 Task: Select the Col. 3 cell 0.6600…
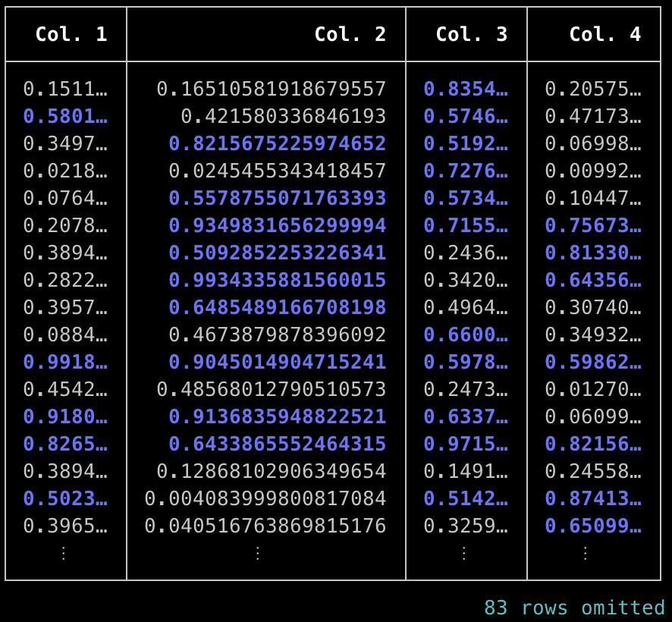coord(466,335)
